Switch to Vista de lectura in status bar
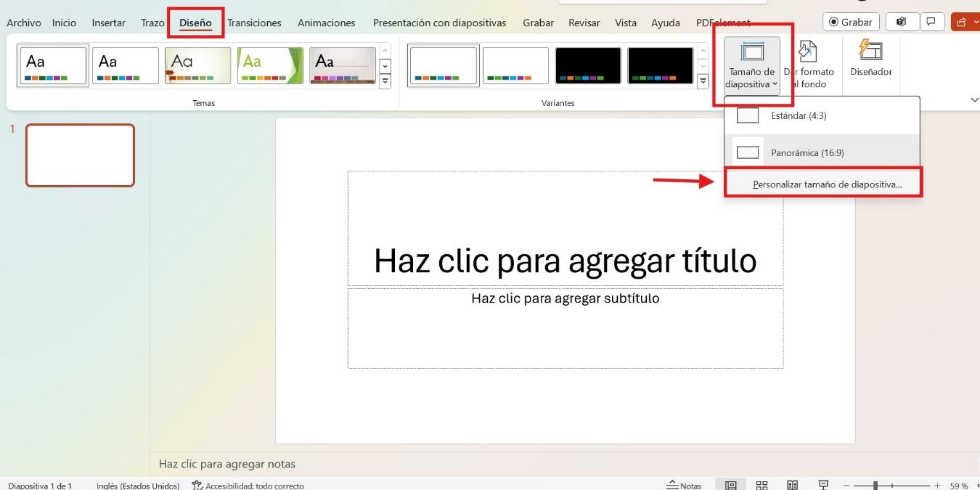This screenshot has width=980, height=490. point(793,484)
